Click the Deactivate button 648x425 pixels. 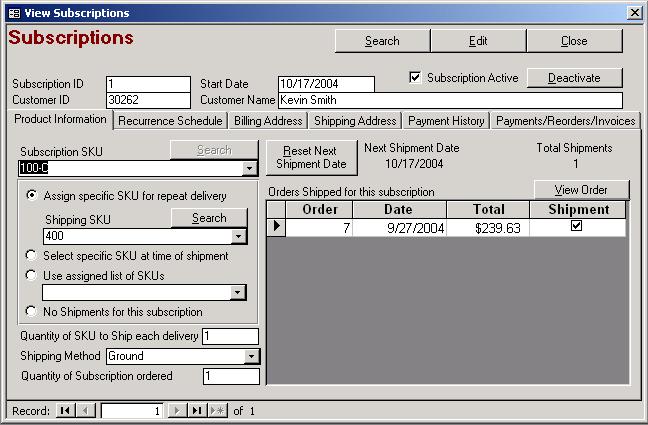pyautogui.click(x=574, y=78)
